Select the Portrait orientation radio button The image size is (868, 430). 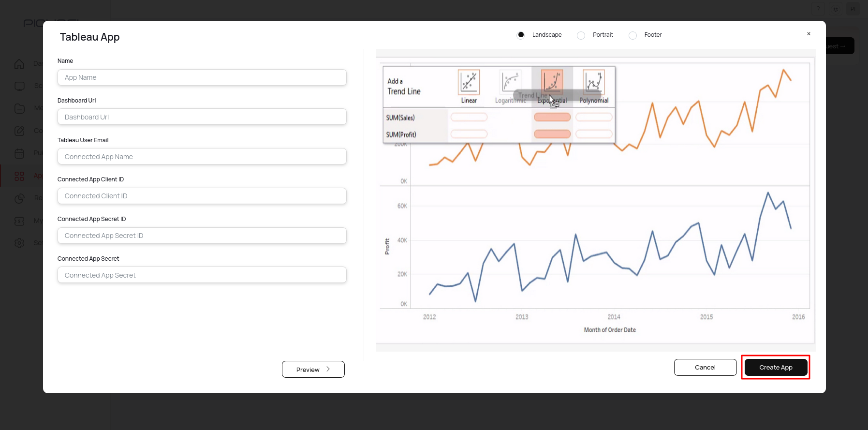point(581,35)
